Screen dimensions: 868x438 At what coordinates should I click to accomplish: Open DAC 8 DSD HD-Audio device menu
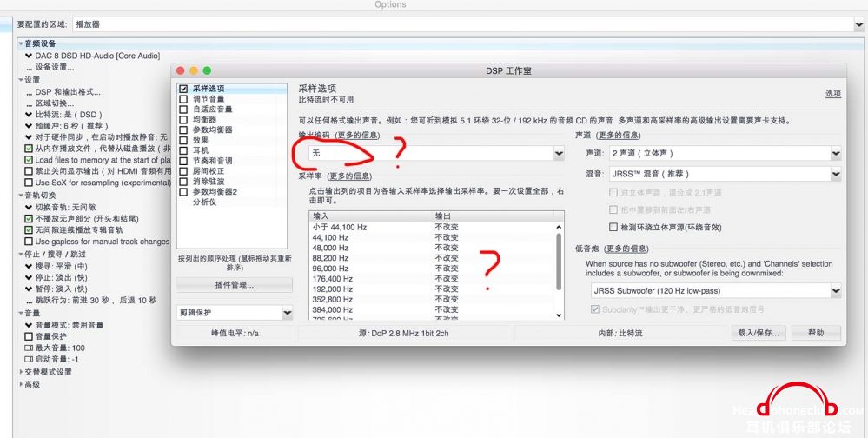click(92, 56)
